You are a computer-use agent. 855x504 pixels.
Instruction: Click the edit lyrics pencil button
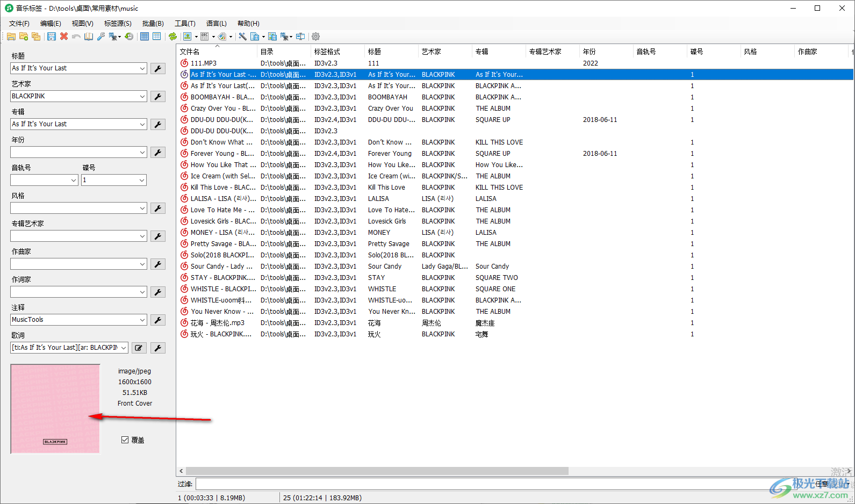(139, 348)
